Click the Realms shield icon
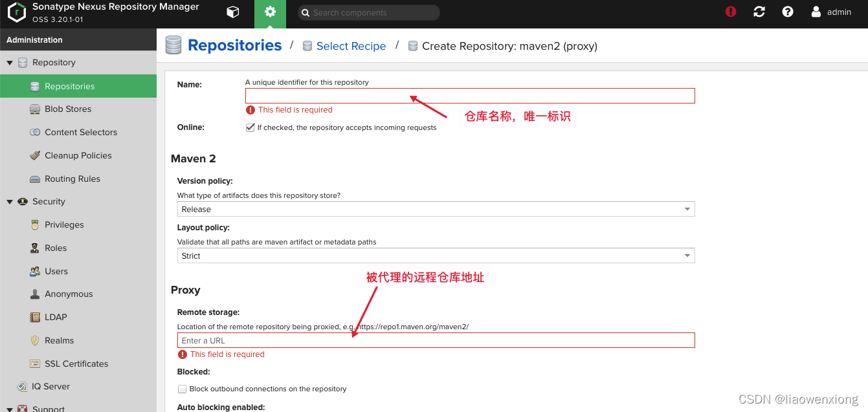 pyautogui.click(x=35, y=341)
